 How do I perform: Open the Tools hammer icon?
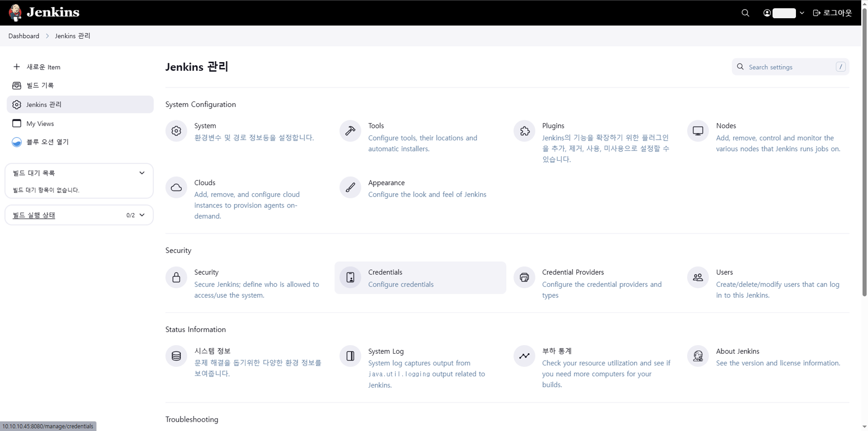pos(350,131)
